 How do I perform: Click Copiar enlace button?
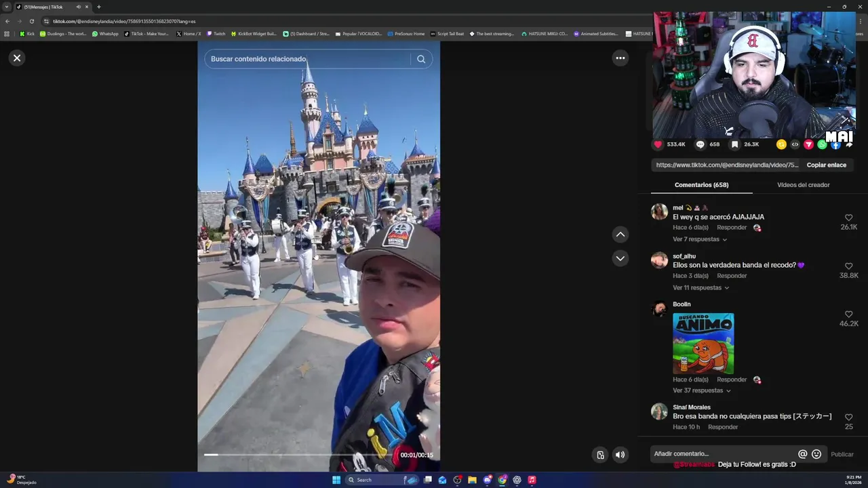pyautogui.click(x=826, y=165)
